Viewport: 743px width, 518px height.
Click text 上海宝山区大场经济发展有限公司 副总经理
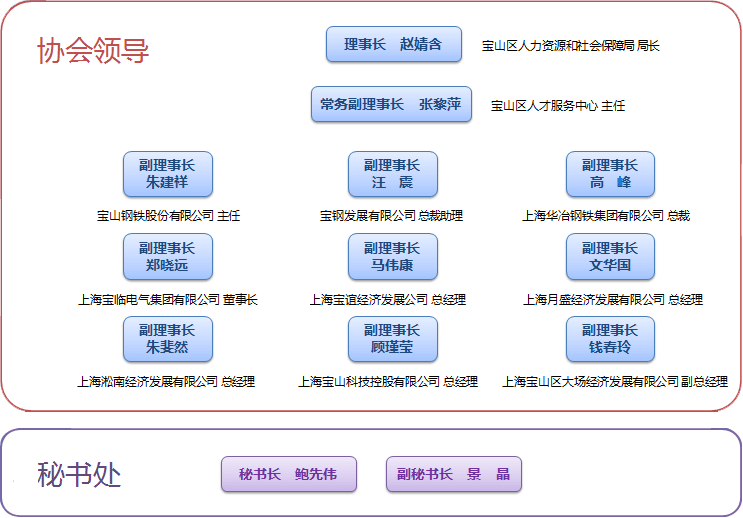615,382
